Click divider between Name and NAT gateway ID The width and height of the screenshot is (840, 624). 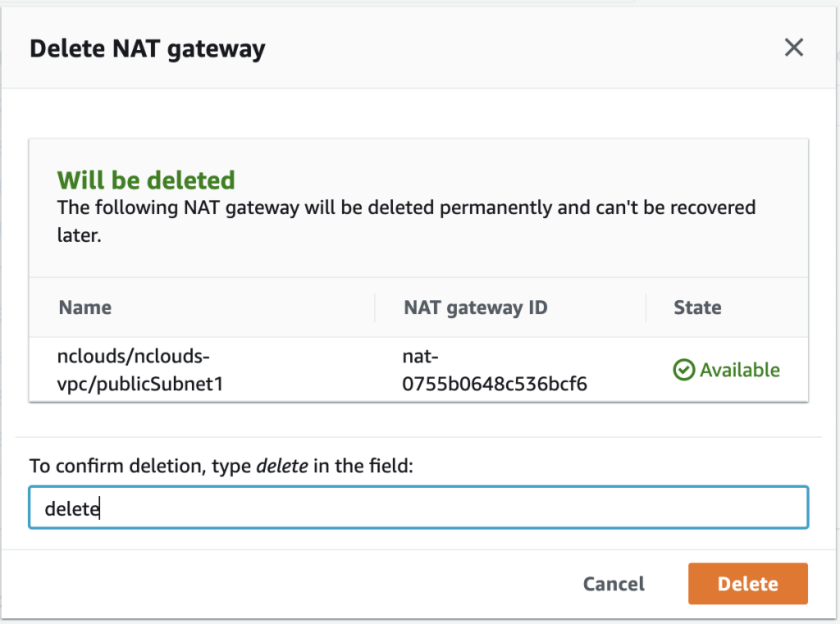coord(375,307)
